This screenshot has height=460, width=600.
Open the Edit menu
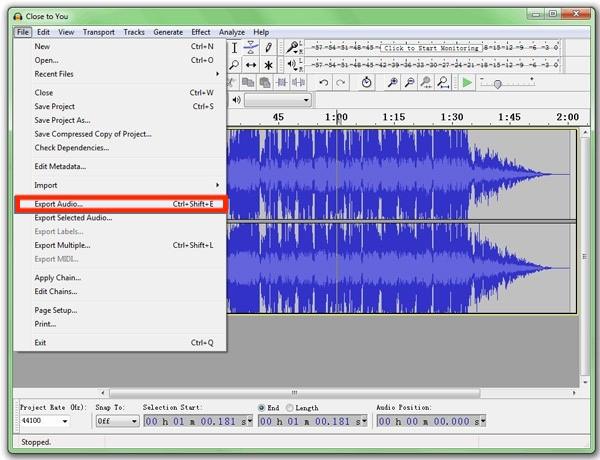click(x=43, y=32)
